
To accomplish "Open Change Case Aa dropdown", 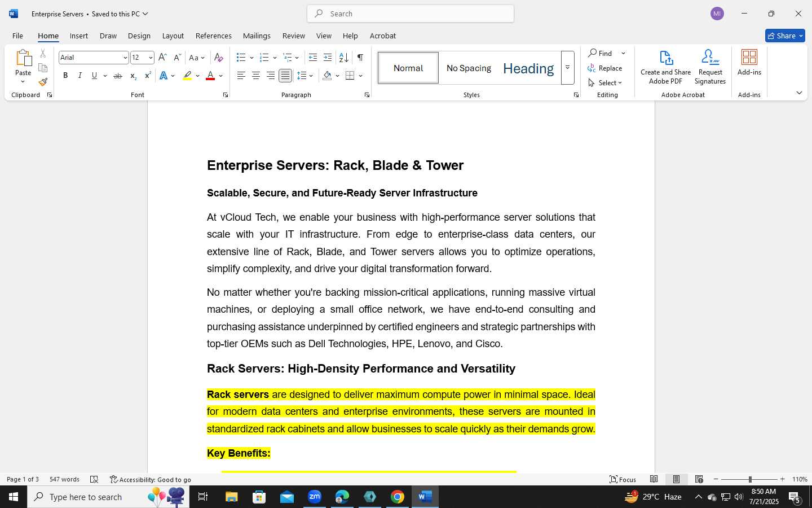I will click(x=197, y=58).
